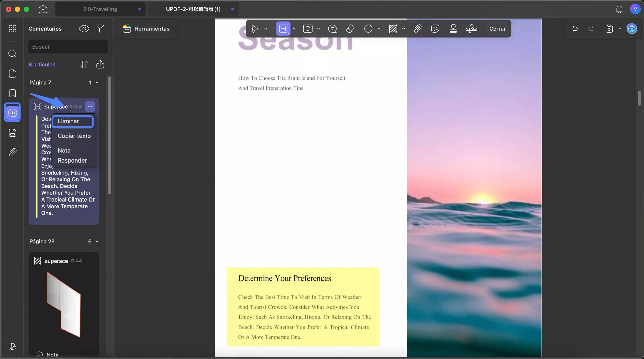Switch to the 2.0-Travelling tab
The width and height of the screenshot is (644, 359).
[x=100, y=9]
